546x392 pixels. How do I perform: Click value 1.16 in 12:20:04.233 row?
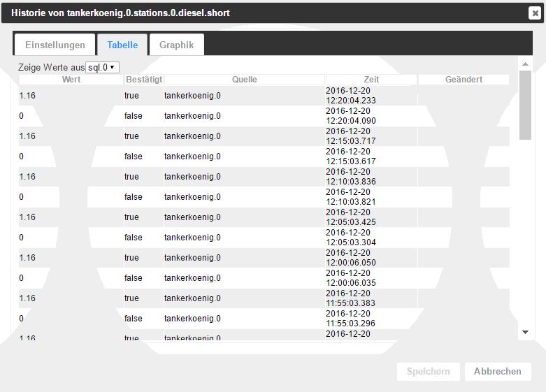[27, 96]
